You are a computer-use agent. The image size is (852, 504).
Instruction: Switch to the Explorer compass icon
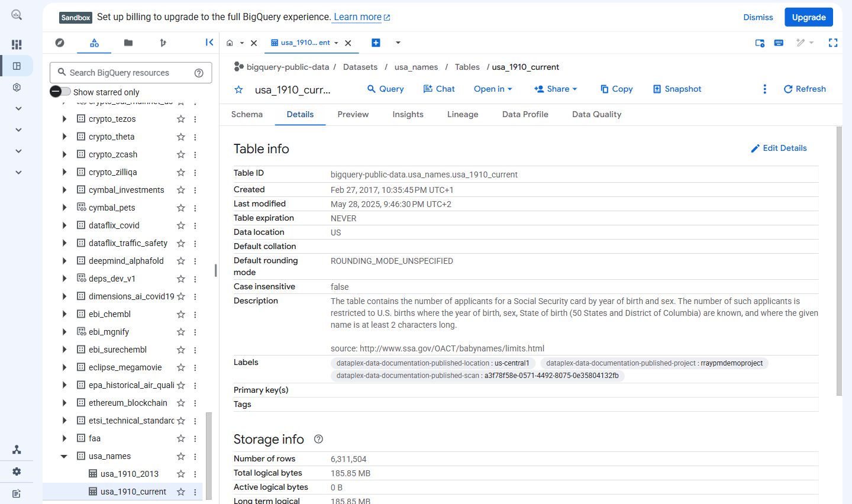click(x=60, y=43)
